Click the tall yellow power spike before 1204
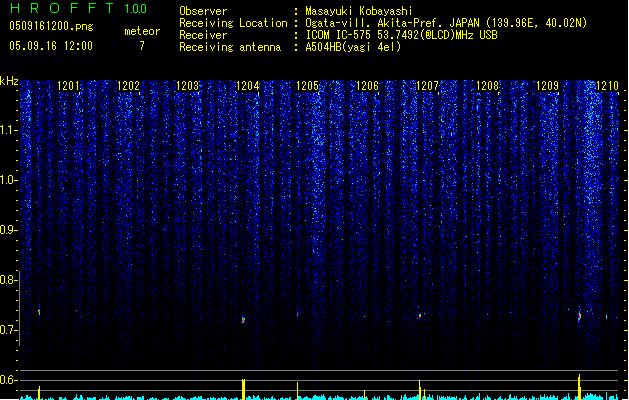This screenshot has height=400, width=629. click(243, 389)
